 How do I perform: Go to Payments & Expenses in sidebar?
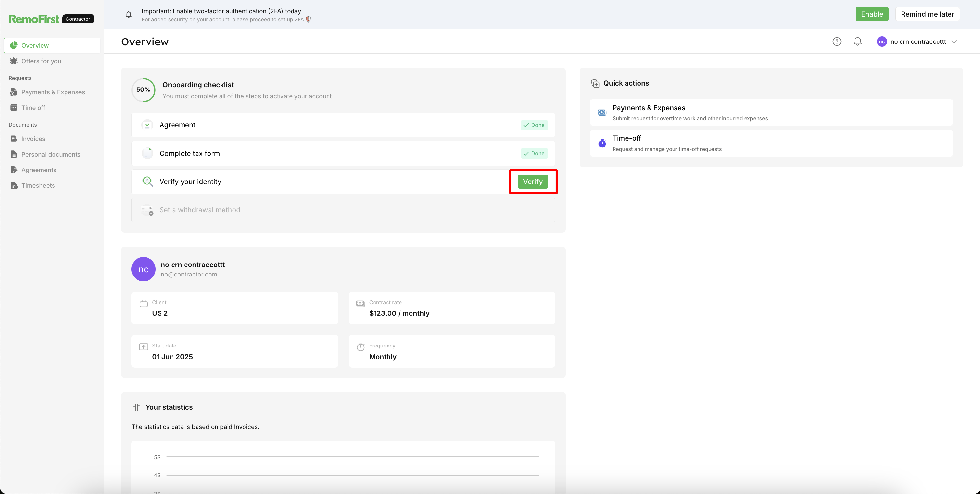[52, 92]
